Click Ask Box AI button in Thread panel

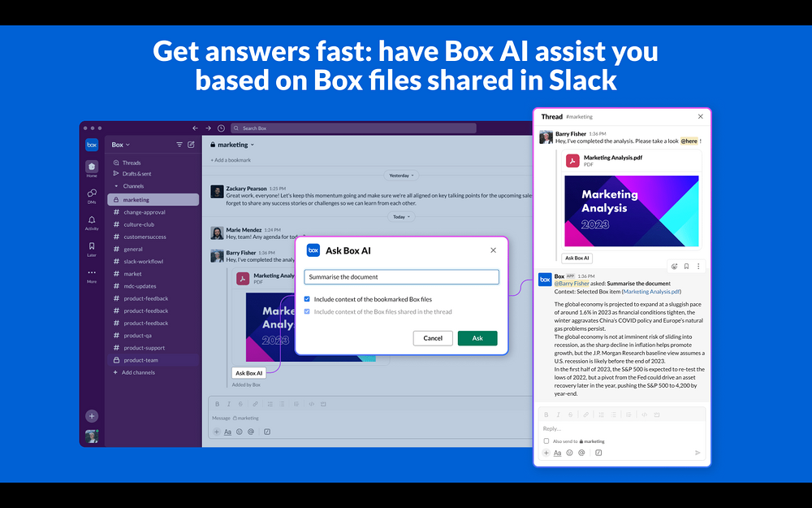(x=577, y=258)
